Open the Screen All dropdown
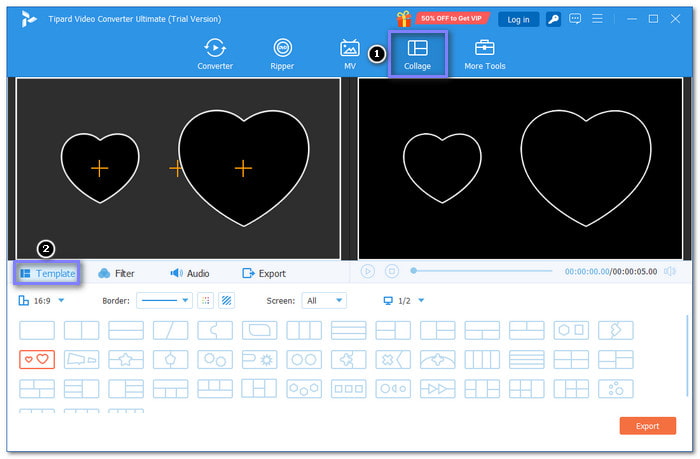 324,300
